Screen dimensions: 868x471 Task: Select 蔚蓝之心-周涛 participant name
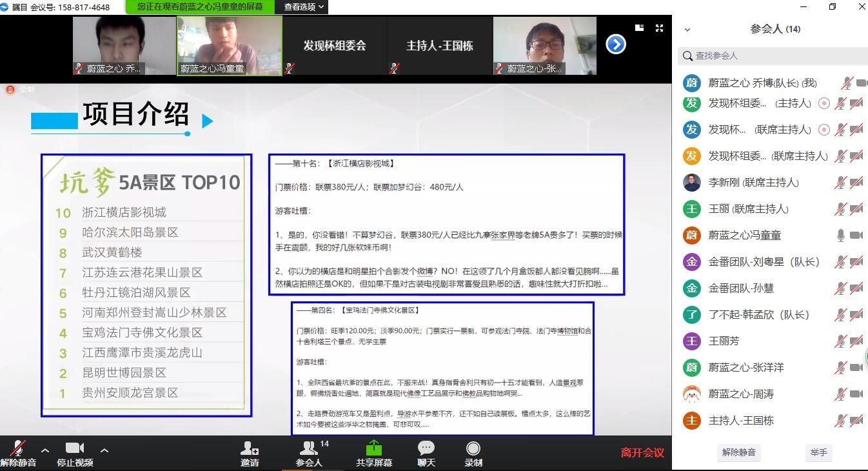tap(741, 394)
